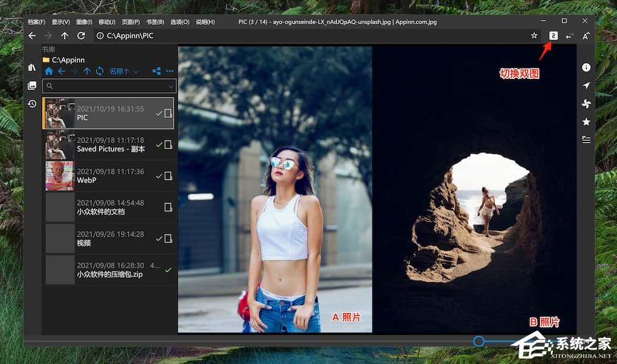Open the 名称↑ sort order dropdown

[124, 71]
